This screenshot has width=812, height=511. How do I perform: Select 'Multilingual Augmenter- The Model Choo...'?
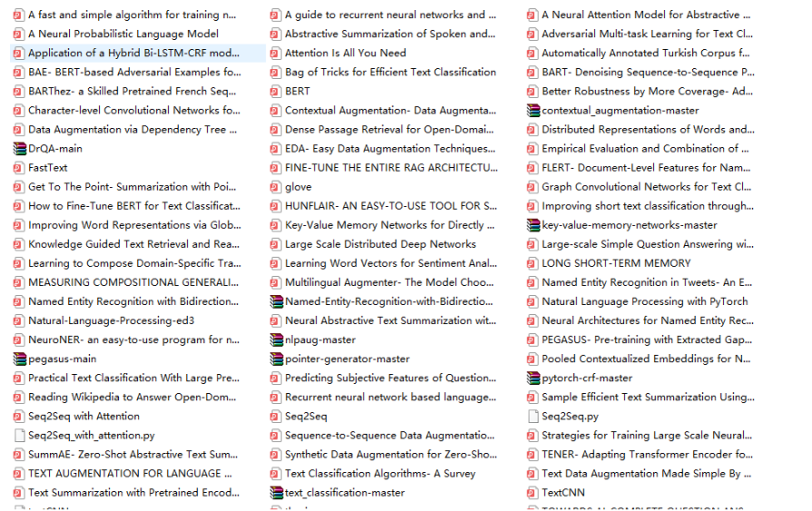(x=389, y=282)
